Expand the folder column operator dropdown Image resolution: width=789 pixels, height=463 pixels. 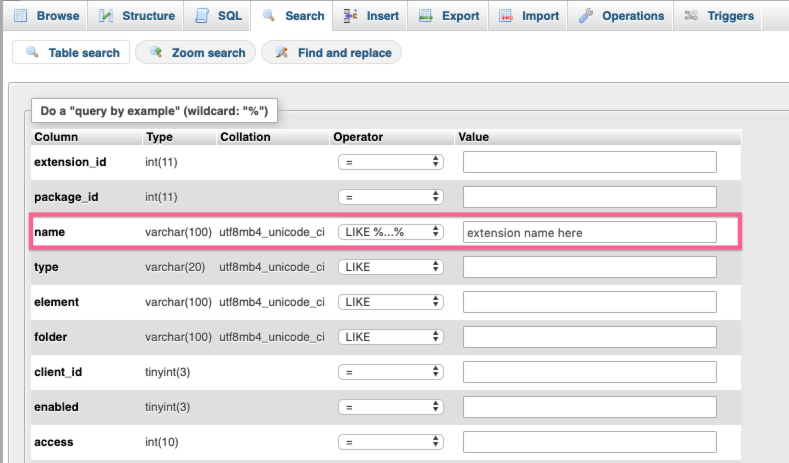click(x=390, y=337)
